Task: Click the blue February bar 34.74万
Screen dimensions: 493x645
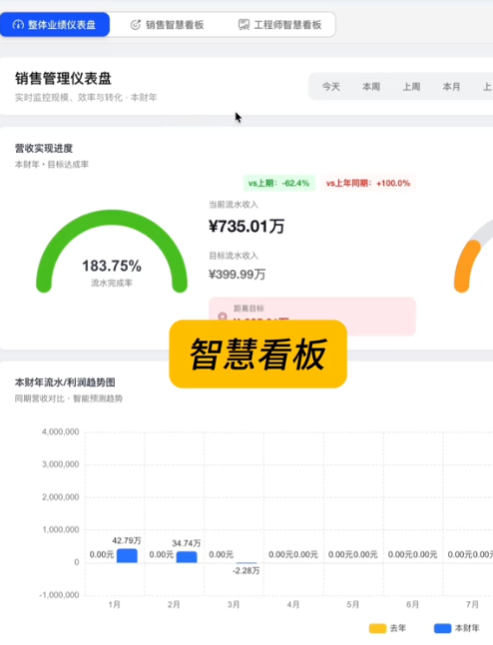Action: [187, 557]
